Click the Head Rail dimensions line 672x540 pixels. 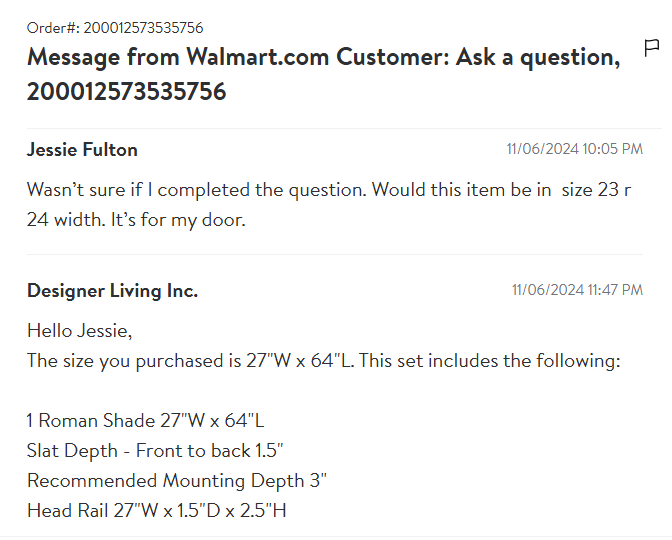pos(156,510)
